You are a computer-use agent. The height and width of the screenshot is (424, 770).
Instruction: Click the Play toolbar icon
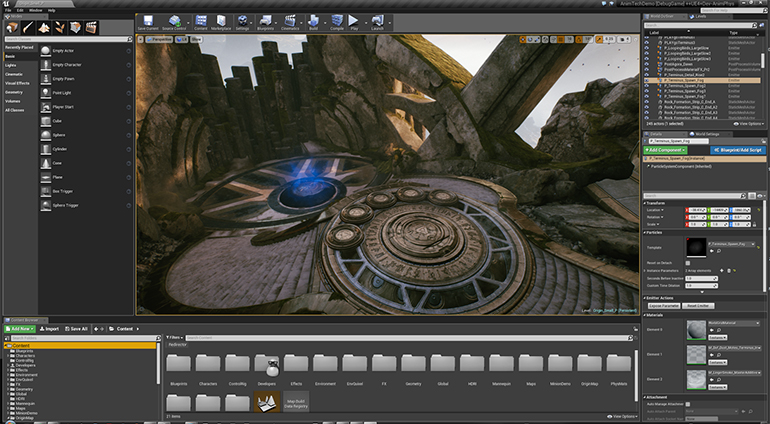[354, 21]
